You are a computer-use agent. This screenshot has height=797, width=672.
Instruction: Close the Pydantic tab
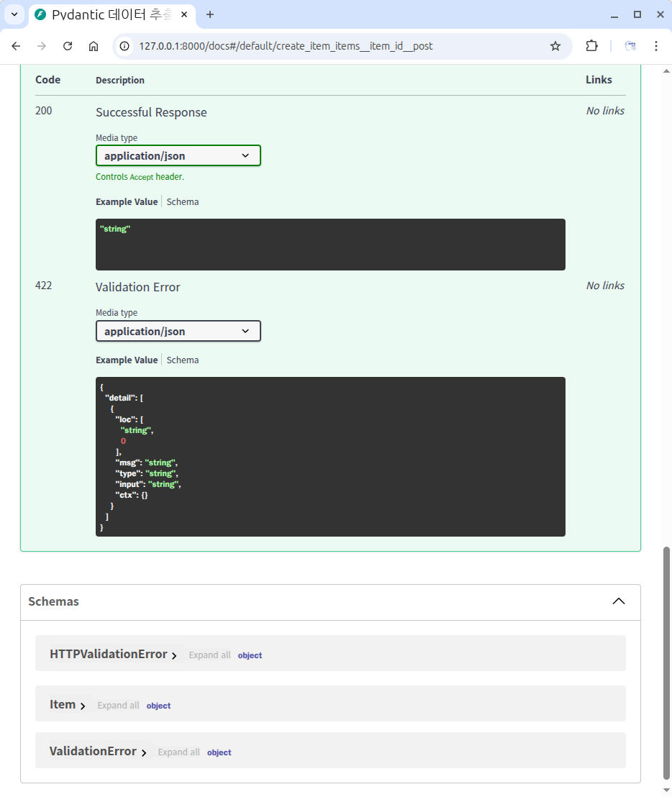[184, 14]
